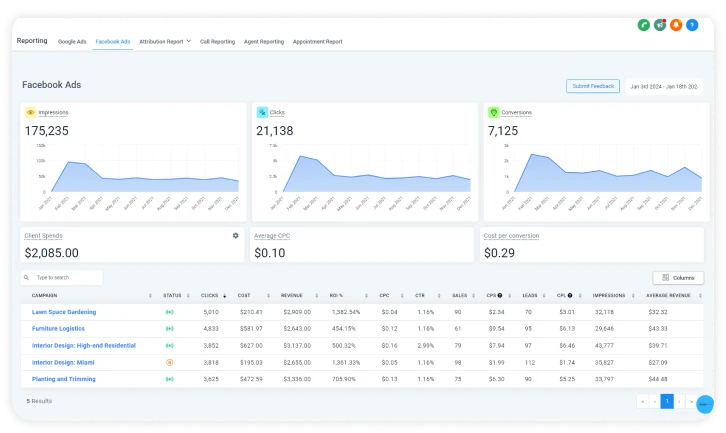The width and height of the screenshot is (726, 433).
Task: Click the Clicks card cursor icon
Action: (262, 112)
